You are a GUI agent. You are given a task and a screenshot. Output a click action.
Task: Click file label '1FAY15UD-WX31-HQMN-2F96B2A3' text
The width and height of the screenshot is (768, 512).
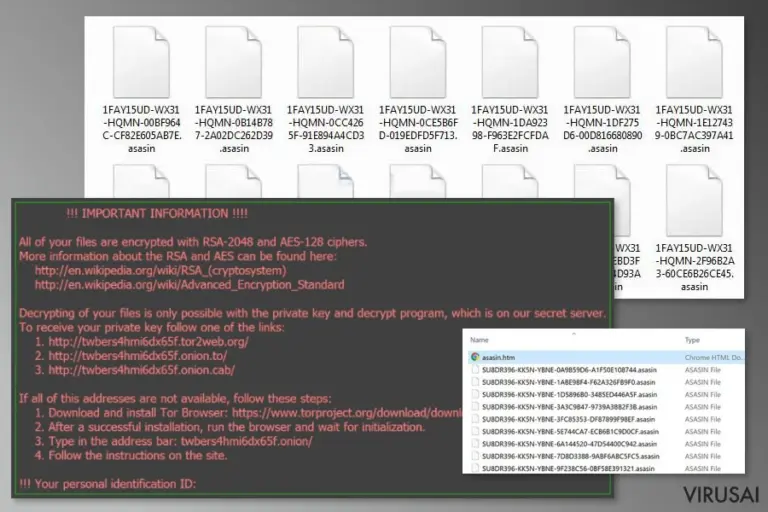[x=695, y=267]
